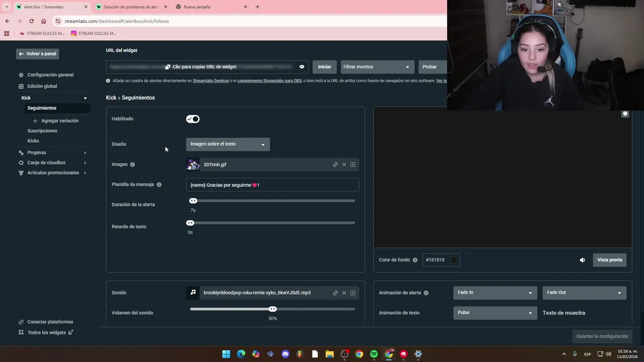The width and height of the screenshot is (644, 362).
Task: Click the Vista previa button
Action: (x=610, y=260)
